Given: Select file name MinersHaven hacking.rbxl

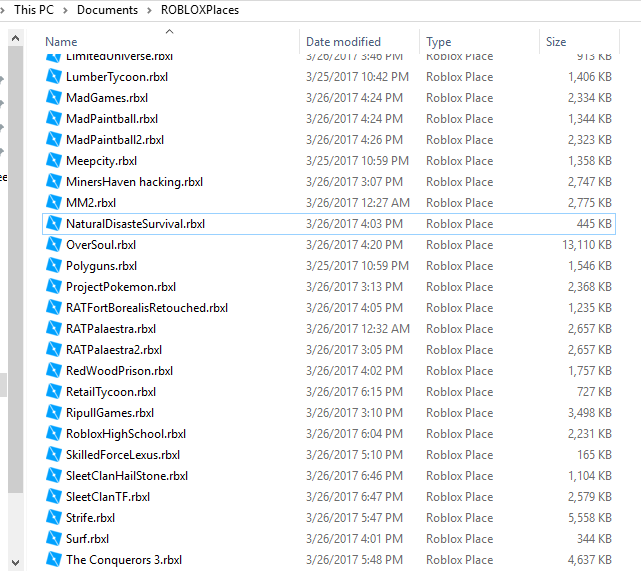Looking at the screenshot, I should pyautogui.click(x=134, y=182).
